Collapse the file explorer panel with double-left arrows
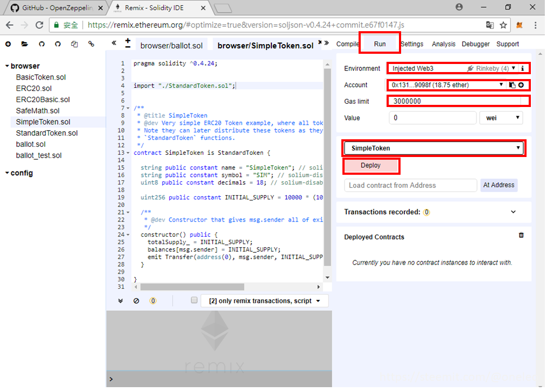547x392 pixels. click(114, 43)
